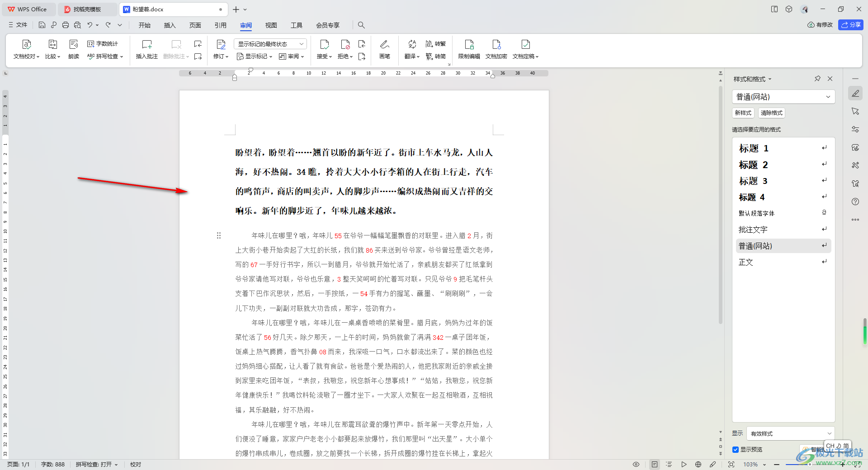Screen dimensions: 868x470
Task: Switch to the 会员专享 tab
Action: tap(328, 25)
